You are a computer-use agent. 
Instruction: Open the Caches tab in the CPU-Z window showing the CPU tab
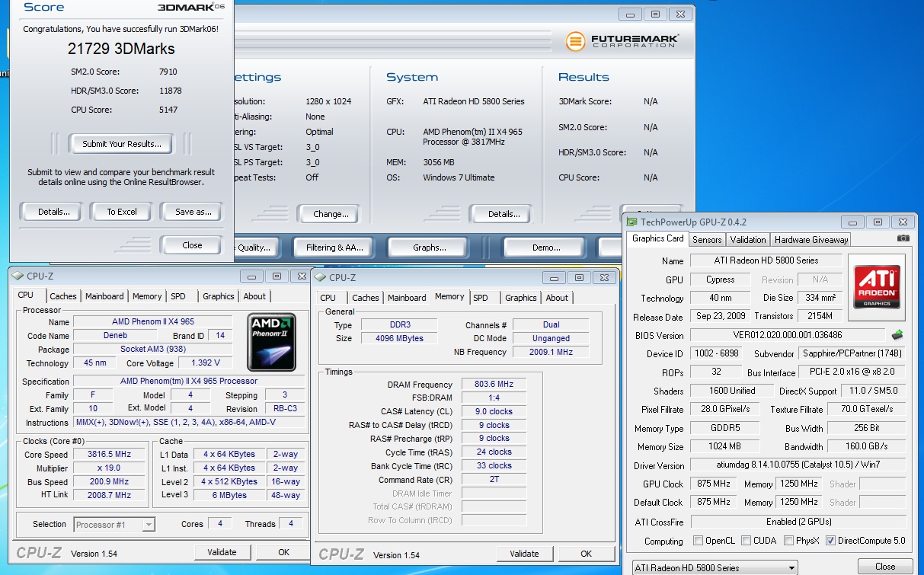[63, 296]
